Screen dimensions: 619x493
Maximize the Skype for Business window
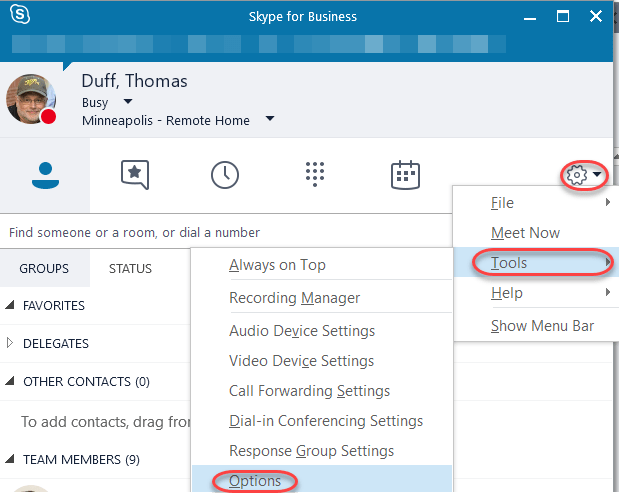tap(563, 17)
